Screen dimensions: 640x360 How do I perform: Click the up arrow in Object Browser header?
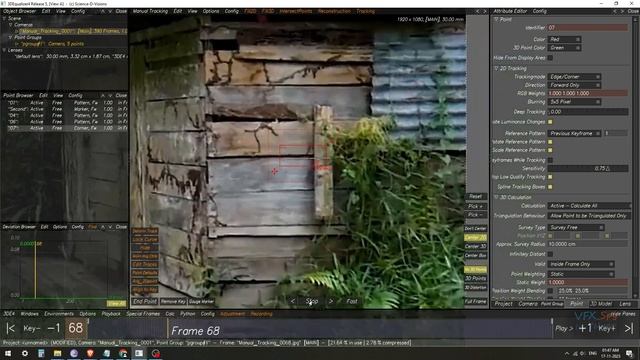pos(102,11)
